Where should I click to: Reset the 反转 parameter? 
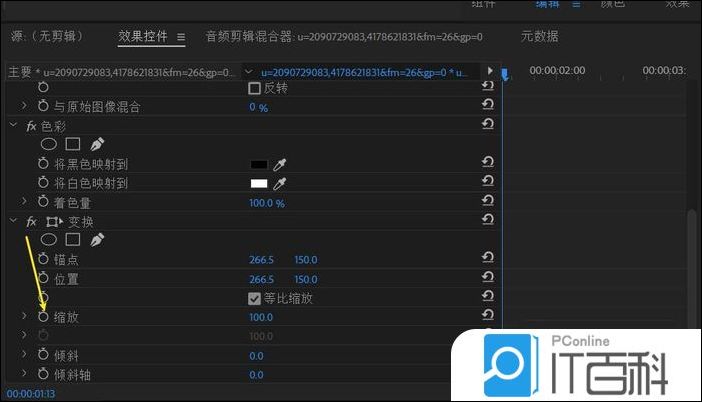click(x=488, y=86)
